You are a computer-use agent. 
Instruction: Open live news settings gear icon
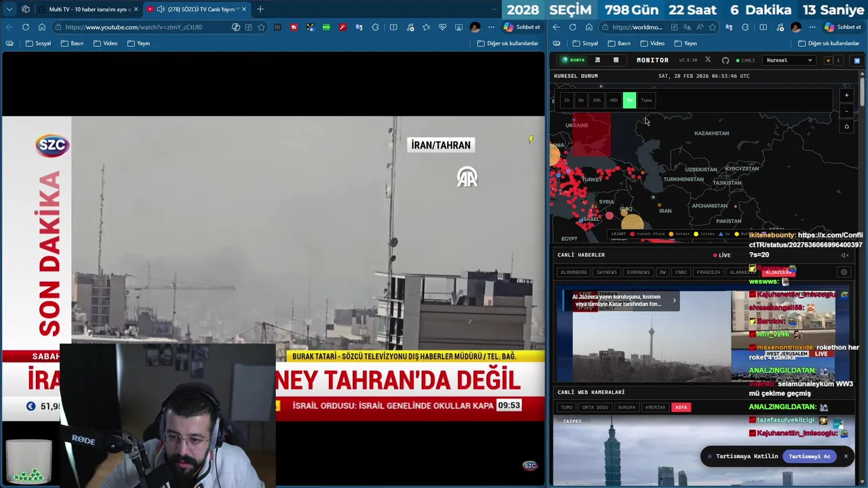click(x=844, y=272)
